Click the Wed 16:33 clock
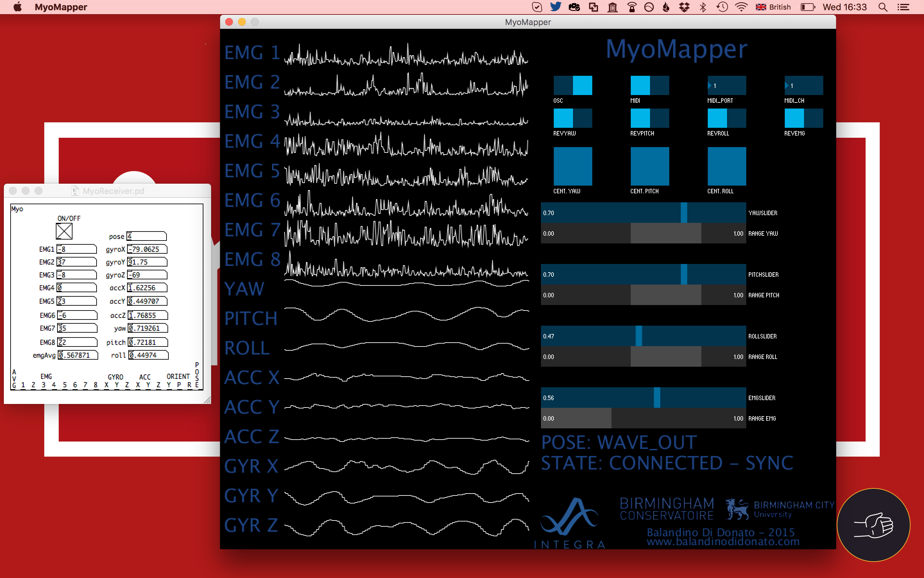 [x=844, y=7]
